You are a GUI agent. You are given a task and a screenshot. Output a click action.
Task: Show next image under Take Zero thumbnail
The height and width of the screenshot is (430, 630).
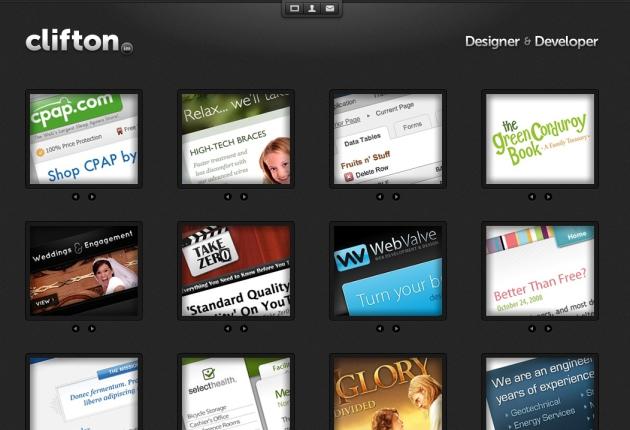(x=244, y=328)
